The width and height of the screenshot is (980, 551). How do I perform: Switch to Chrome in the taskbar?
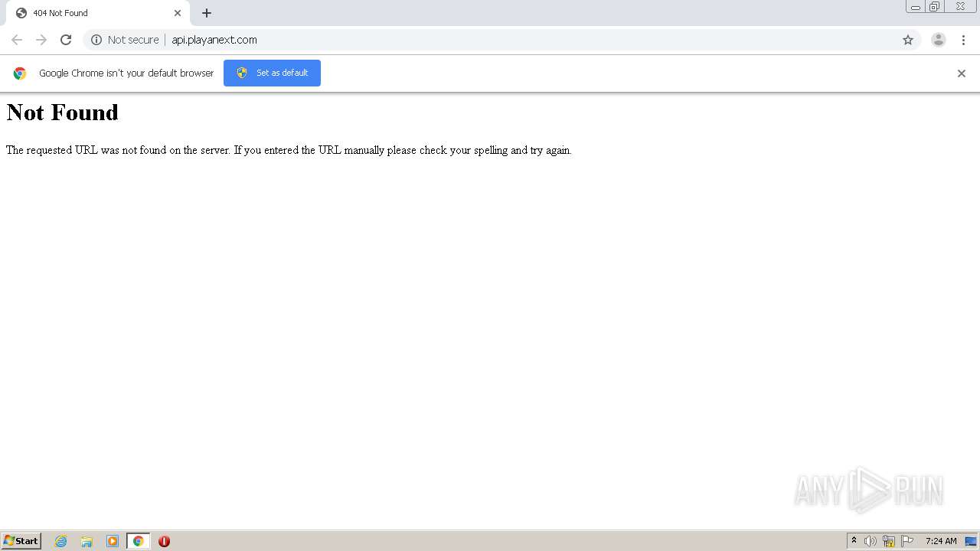click(x=139, y=541)
